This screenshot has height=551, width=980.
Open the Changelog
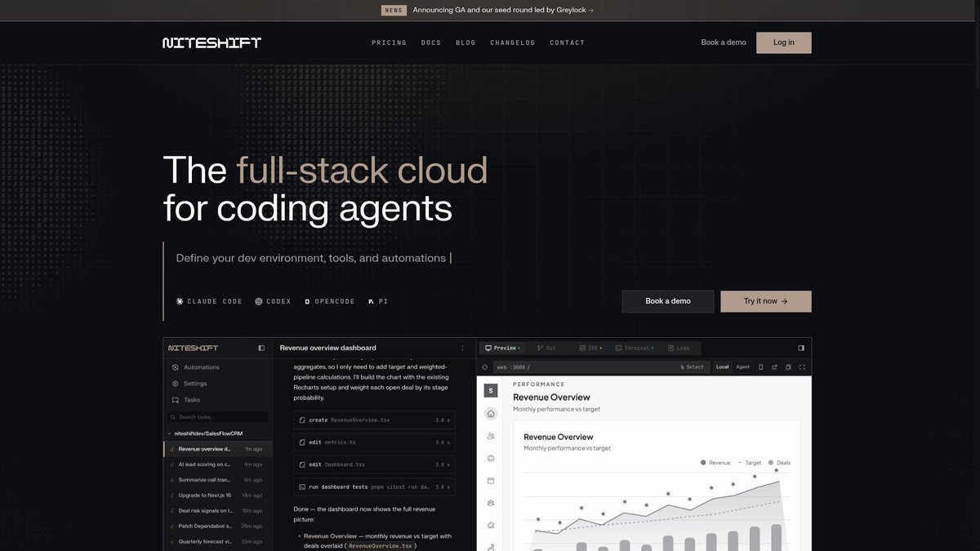(x=513, y=42)
